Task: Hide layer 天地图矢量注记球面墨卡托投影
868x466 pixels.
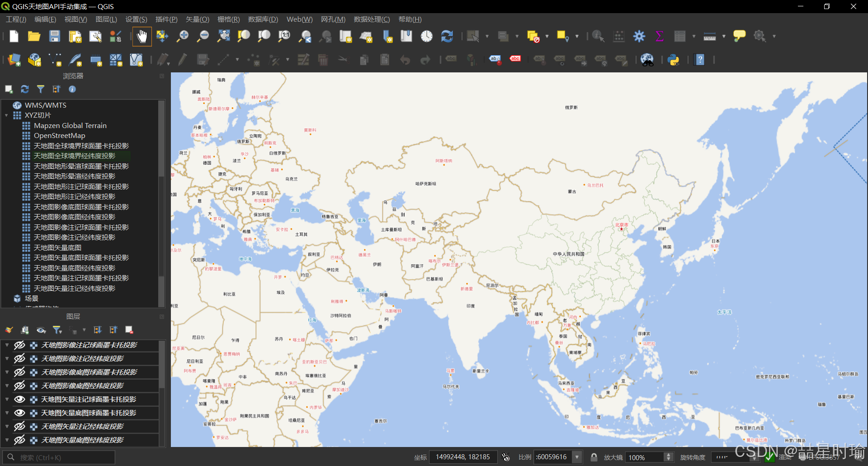Action: pos(19,399)
